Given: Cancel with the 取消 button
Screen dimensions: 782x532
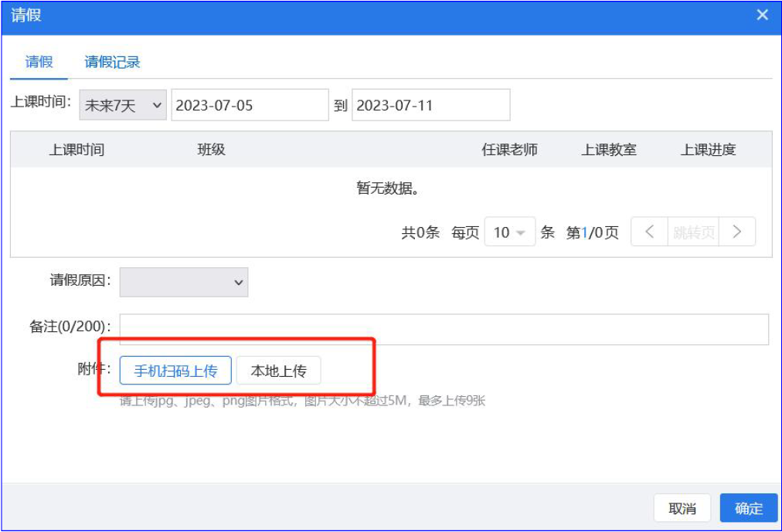Looking at the screenshot, I should click(x=682, y=508).
